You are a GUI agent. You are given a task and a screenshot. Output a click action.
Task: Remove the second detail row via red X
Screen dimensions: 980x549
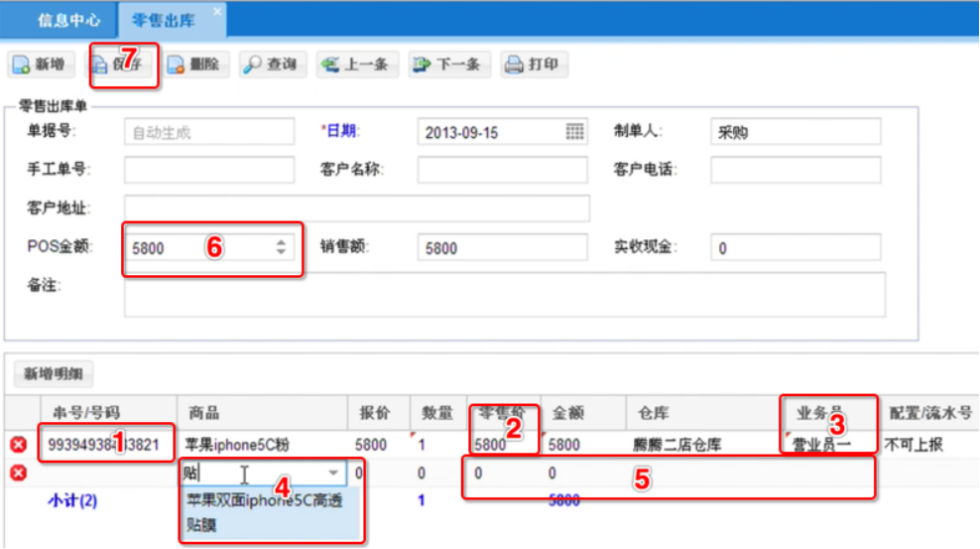(x=18, y=474)
